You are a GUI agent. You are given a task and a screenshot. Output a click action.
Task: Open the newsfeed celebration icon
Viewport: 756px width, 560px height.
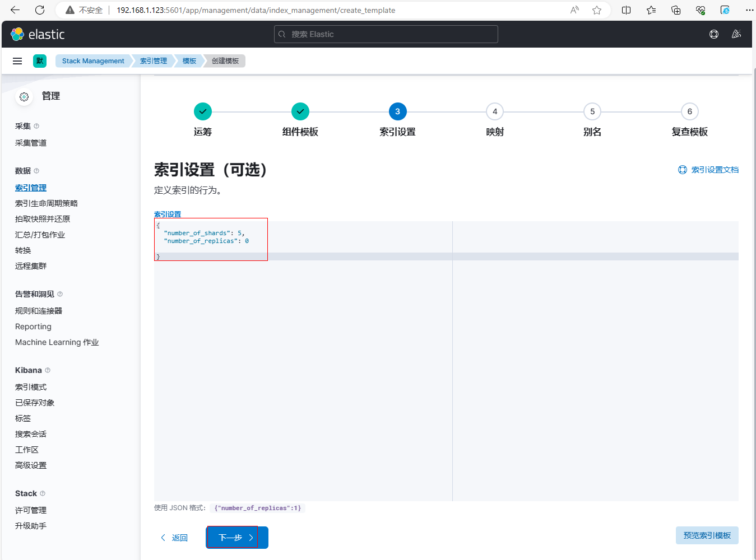click(736, 34)
